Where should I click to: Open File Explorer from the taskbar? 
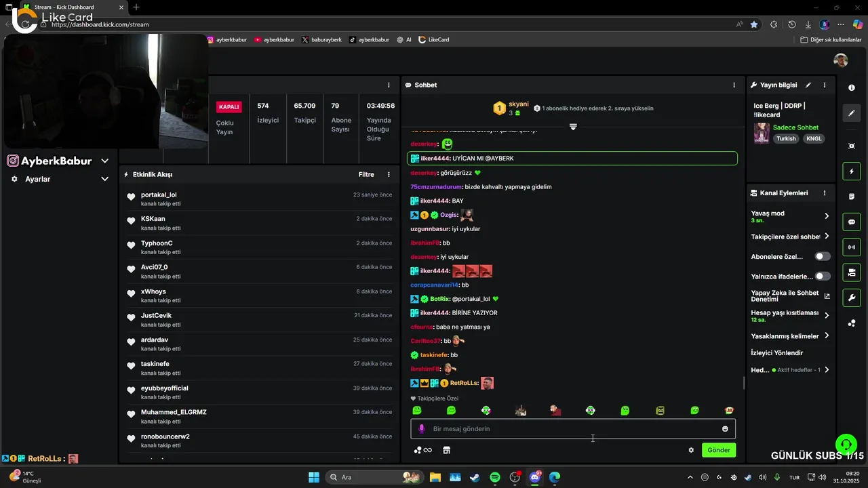(x=435, y=477)
